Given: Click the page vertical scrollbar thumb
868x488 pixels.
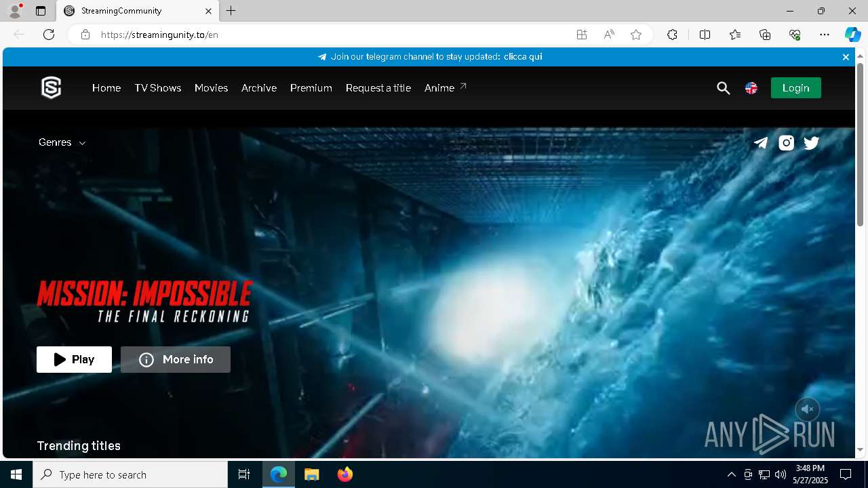Looking at the screenshot, I should 860,144.
